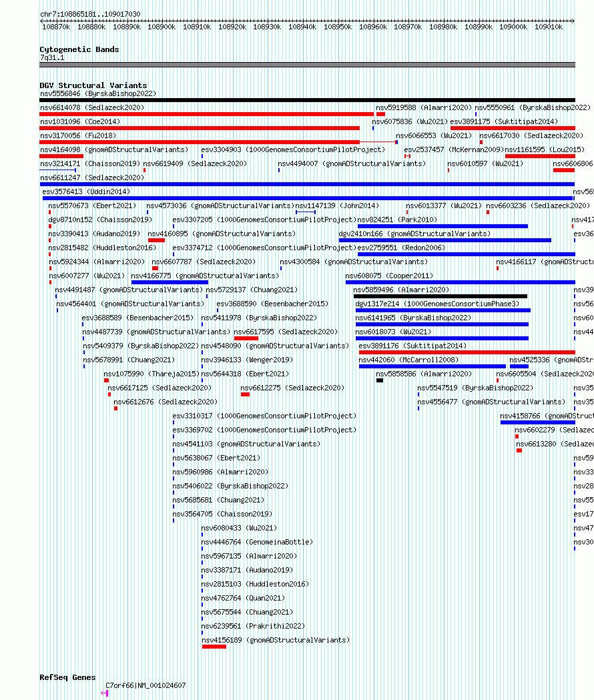The height and width of the screenshot is (700, 594).
Task: Select esv3891176 (Suktitipat2014) variant
Action: [x=412, y=346]
